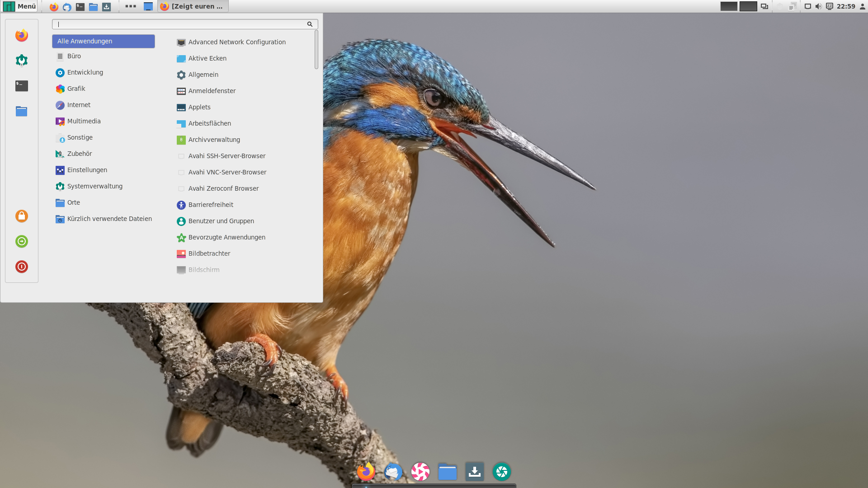Click the application list scrollbar

316,50
